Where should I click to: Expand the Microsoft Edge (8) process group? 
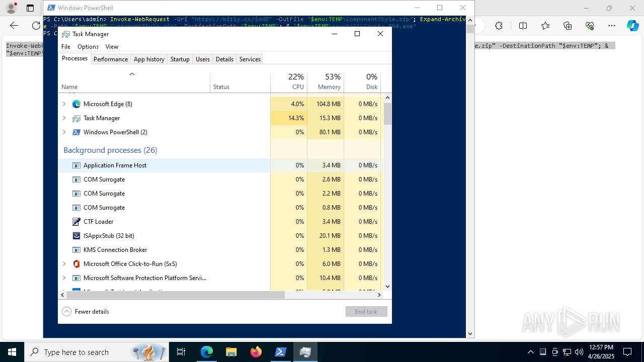click(x=64, y=104)
